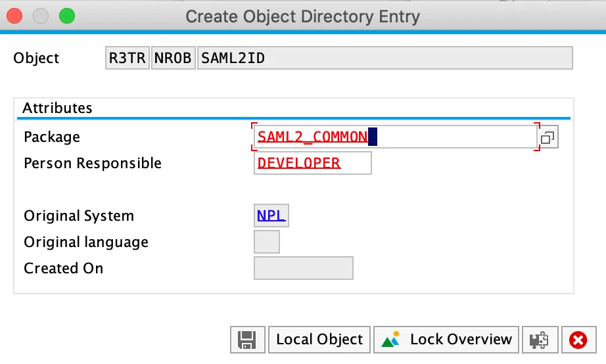Click the Attributes group header
Viewport: 606px width, 364px height.
(57, 108)
